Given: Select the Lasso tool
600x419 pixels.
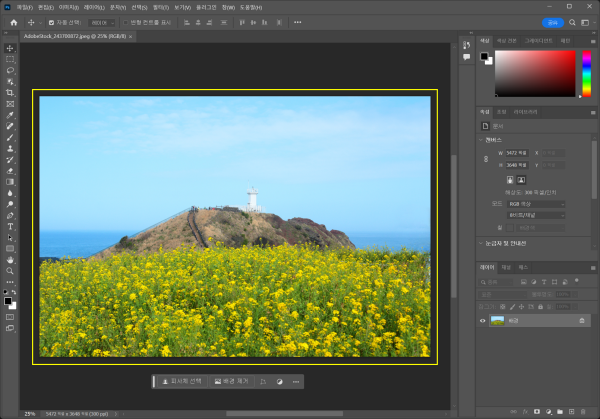Looking at the screenshot, I should point(10,70).
